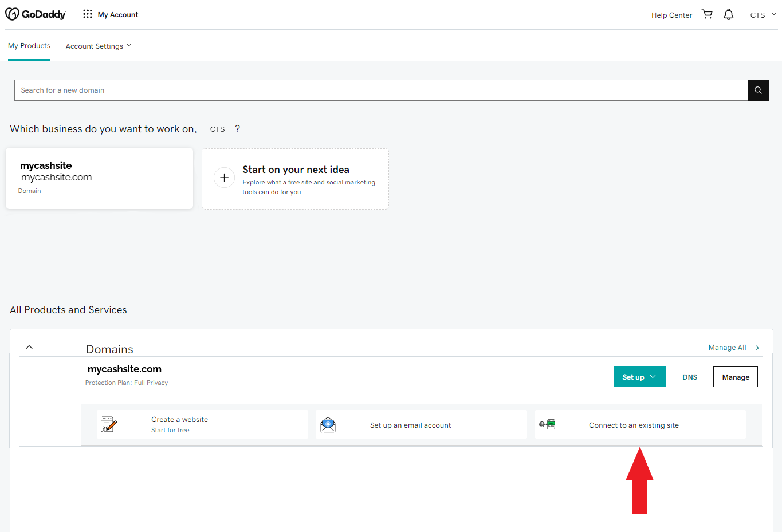Click the GoDaddy logo
This screenshot has width=782, height=532.
36,14
